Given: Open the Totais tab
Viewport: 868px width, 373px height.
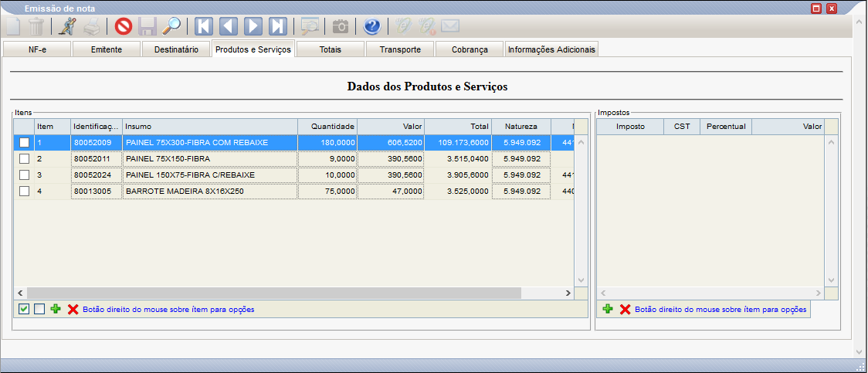Looking at the screenshot, I should 330,49.
